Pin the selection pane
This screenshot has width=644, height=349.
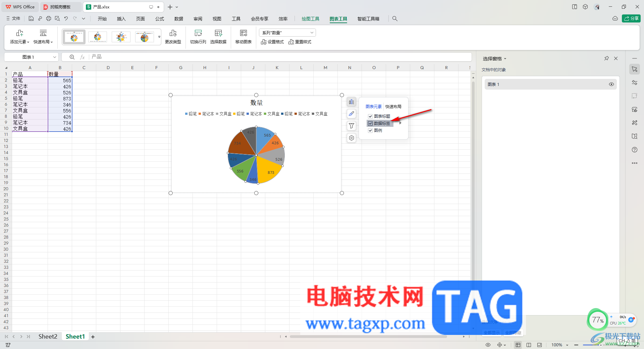[606, 58]
